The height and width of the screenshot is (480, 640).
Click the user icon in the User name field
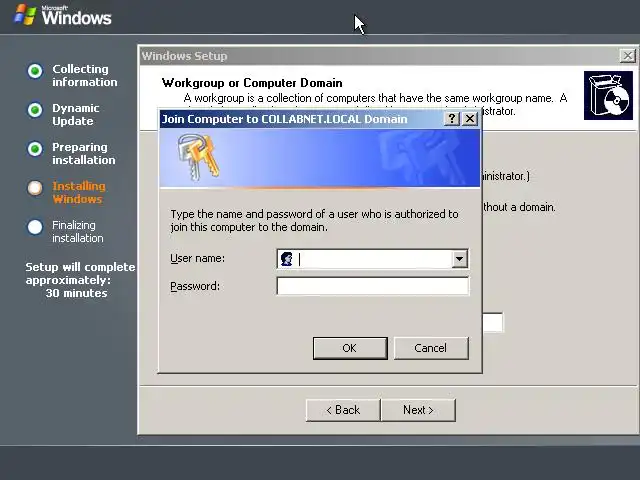coord(287,259)
